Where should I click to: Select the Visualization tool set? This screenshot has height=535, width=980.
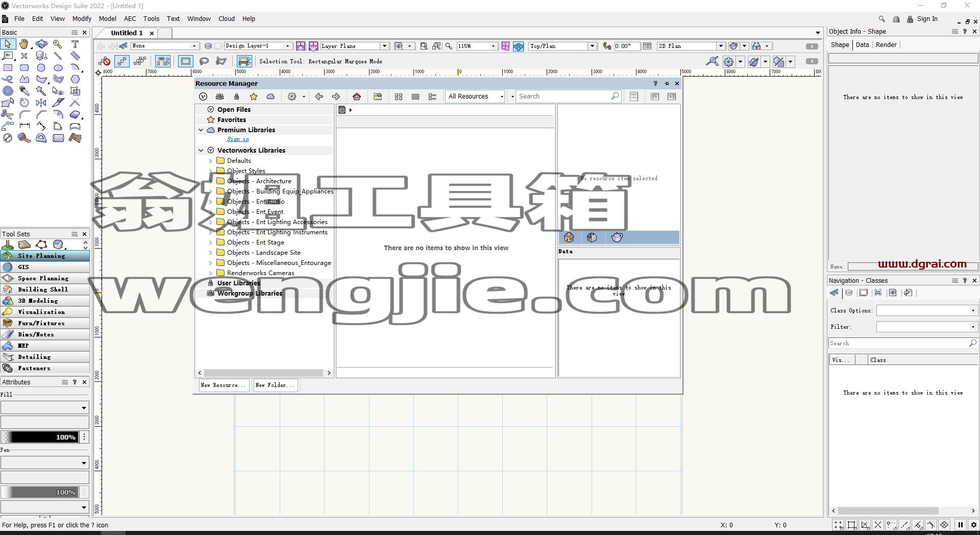45,312
